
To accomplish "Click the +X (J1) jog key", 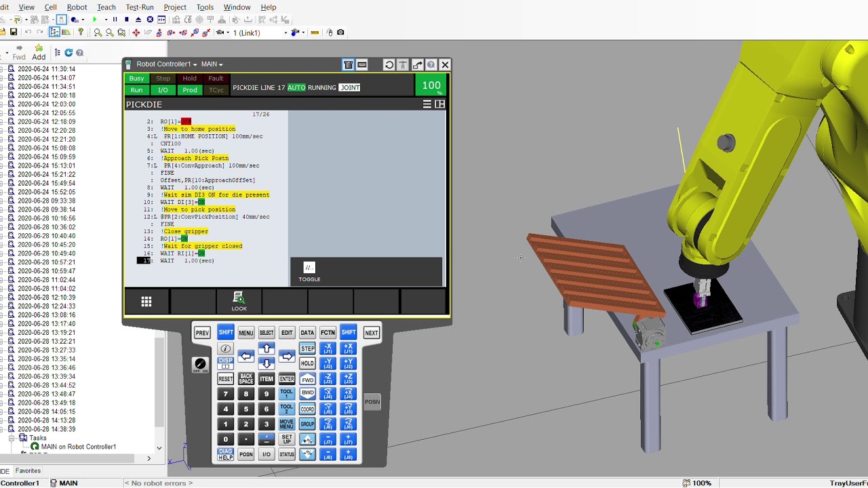I will (x=348, y=348).
